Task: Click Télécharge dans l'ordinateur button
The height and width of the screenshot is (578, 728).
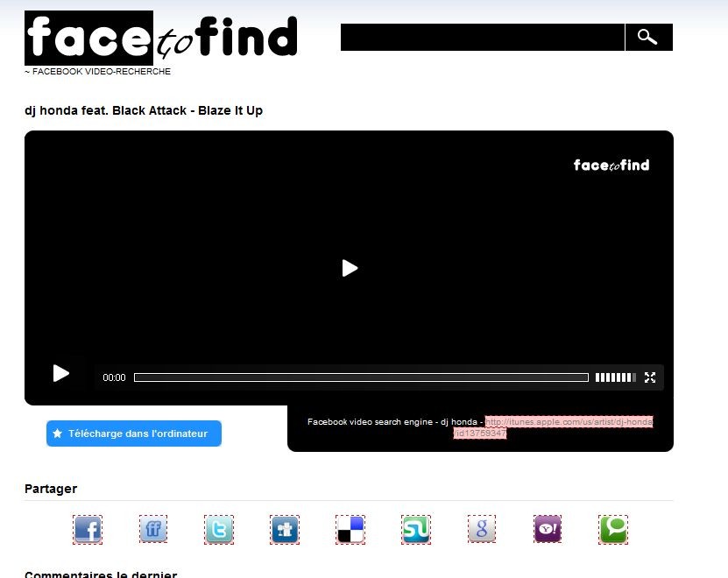Action: (134, 433)
